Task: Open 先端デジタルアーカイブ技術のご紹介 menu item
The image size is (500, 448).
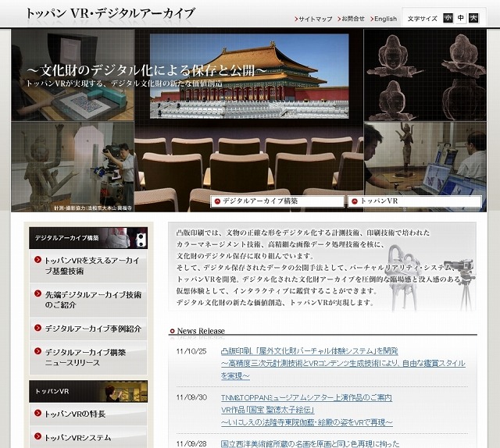Action: pyautogui.click(x=88, y=300)
